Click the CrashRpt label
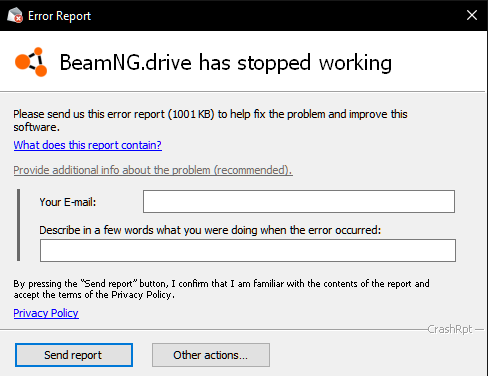The width and height of the screenshot is (488, 376). pyautogui.click(x=450, y=329)
